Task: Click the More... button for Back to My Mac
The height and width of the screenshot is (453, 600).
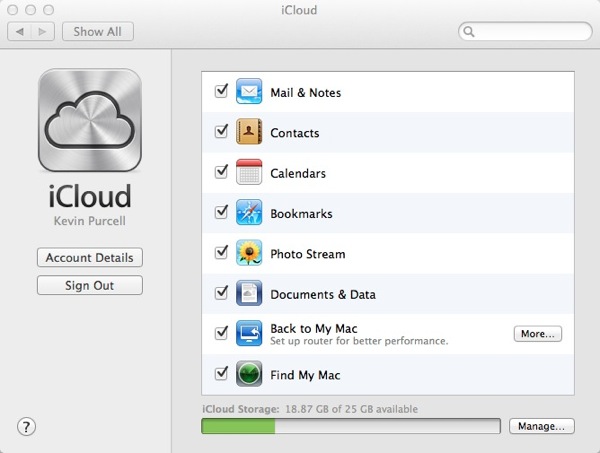Action: coord(538,334)
